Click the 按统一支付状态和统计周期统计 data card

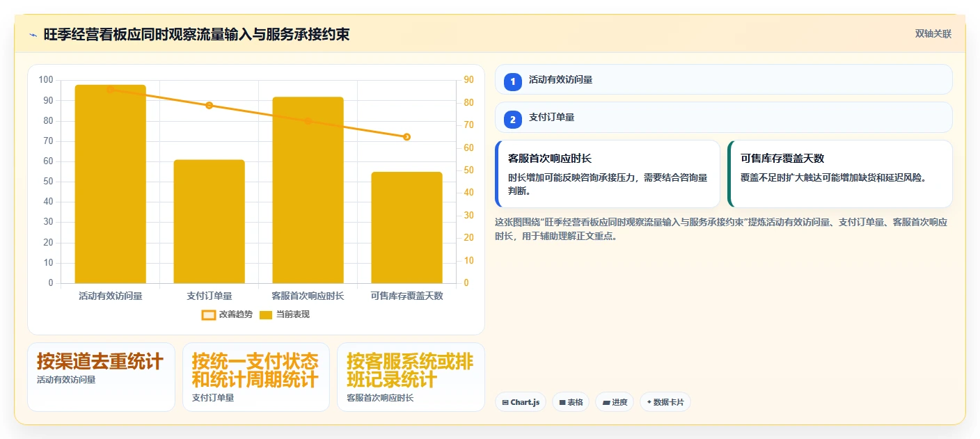(255, 376)
